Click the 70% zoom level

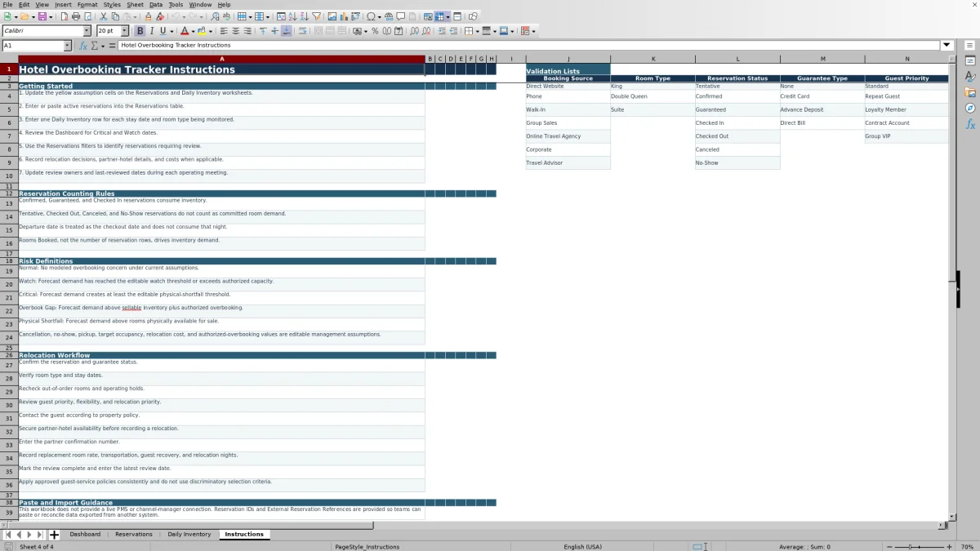coord(967,547)
